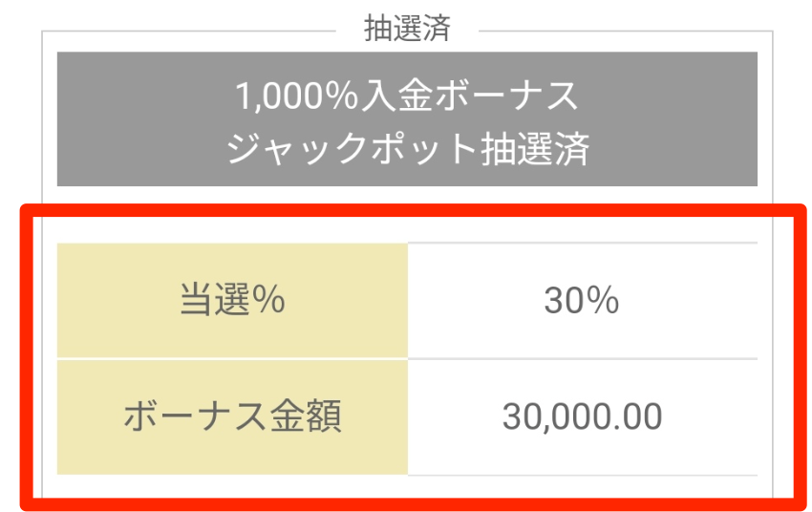Click the word ジャックポット in the banner
812x512 pixels.
[x=352, y=149]
